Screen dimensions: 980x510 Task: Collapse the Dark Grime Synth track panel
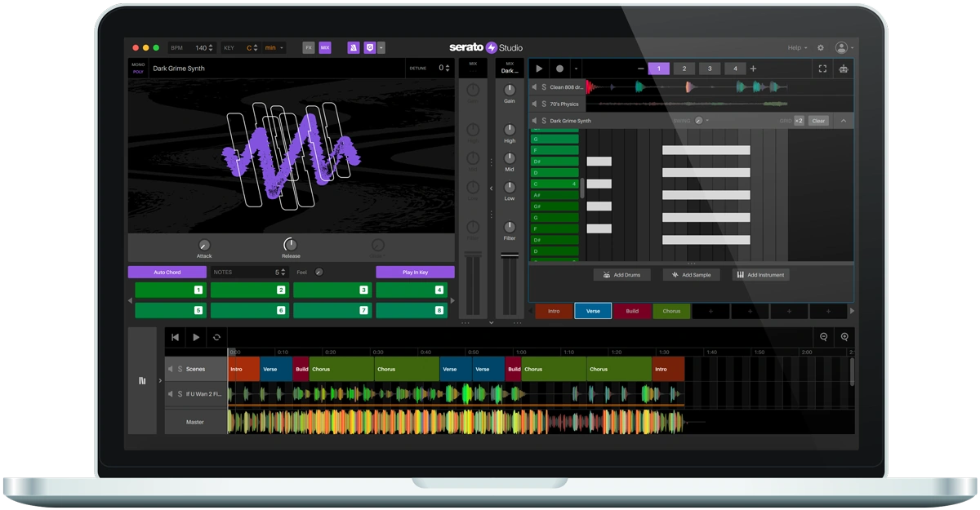(841, 120)
